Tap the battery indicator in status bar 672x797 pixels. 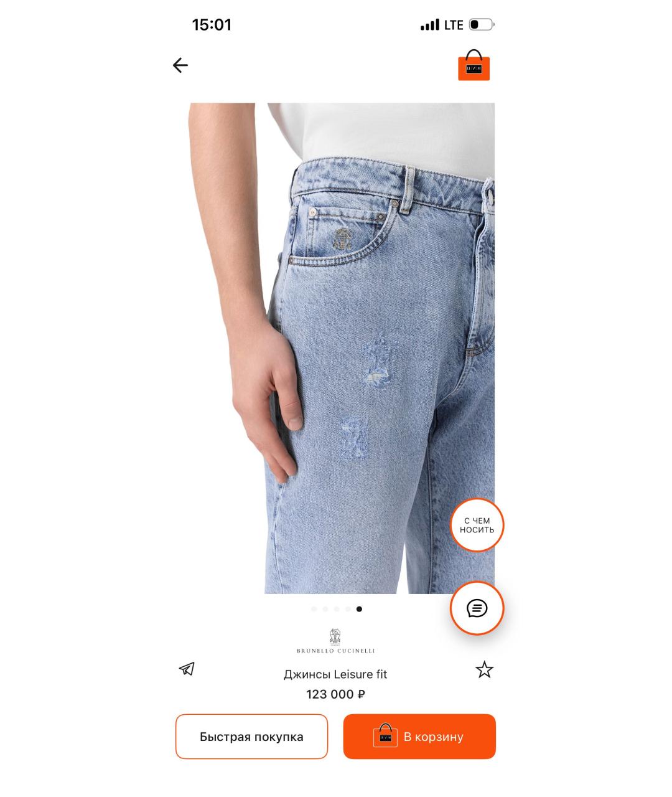click(x=481, y=25)
